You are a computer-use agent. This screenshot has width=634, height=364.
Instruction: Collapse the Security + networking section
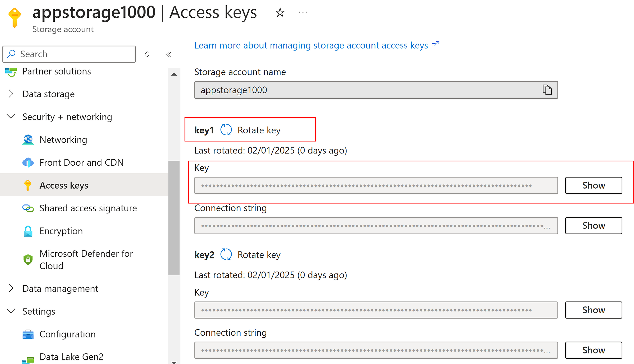point(11,116)
